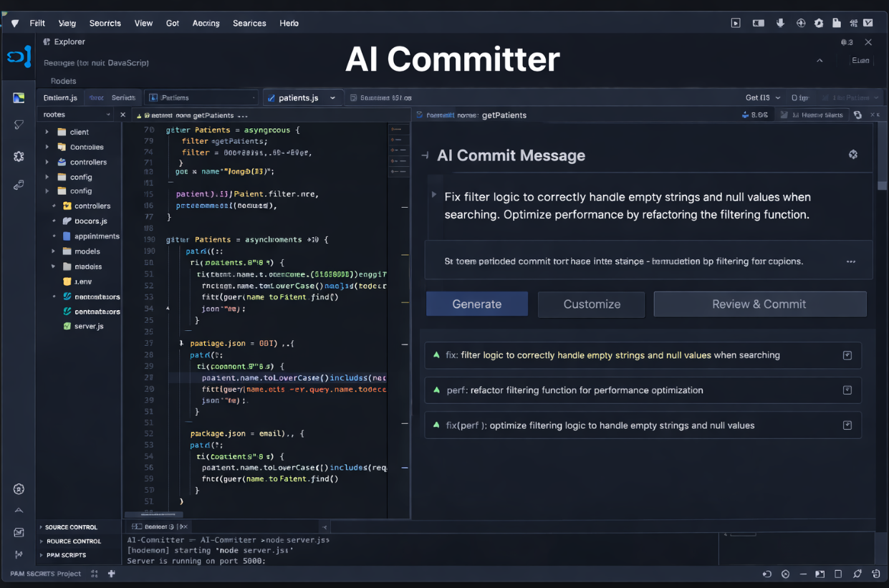Click the plus icon in the status bar
The width and height of the screenshot is (889, 588).
(x=111, y=574)
